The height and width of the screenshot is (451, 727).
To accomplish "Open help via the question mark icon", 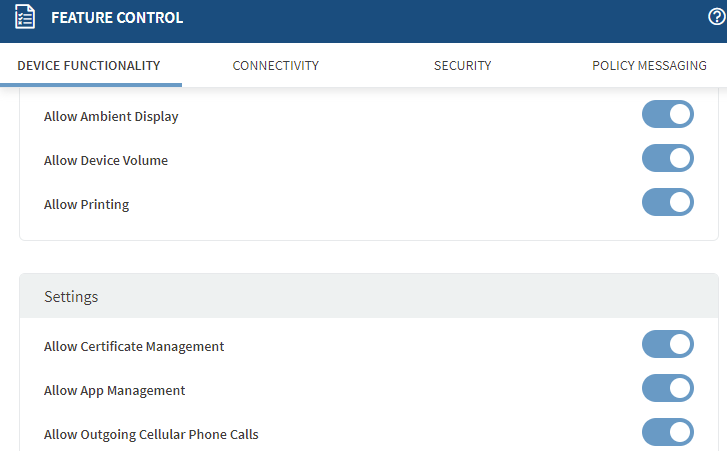I will 716,17.
